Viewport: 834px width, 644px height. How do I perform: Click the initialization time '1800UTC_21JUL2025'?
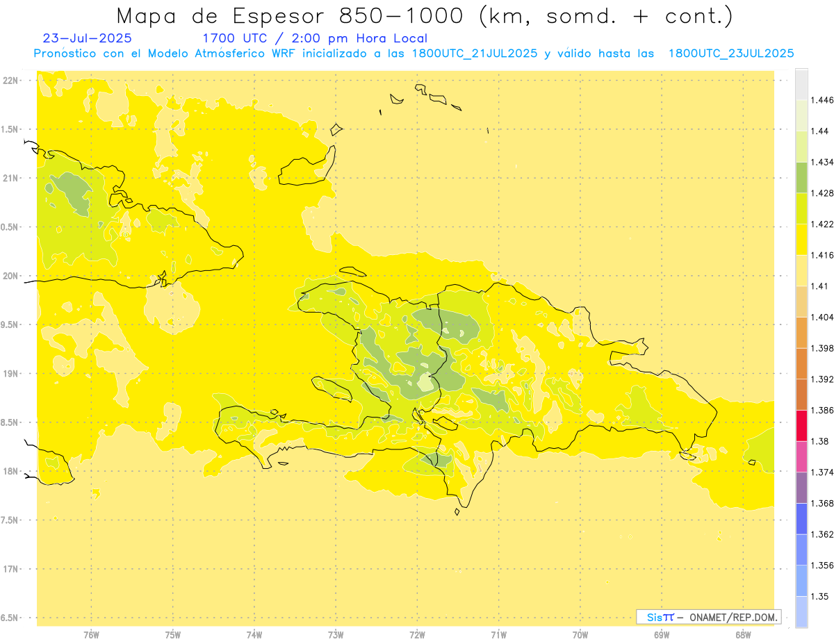coord(475,53)
